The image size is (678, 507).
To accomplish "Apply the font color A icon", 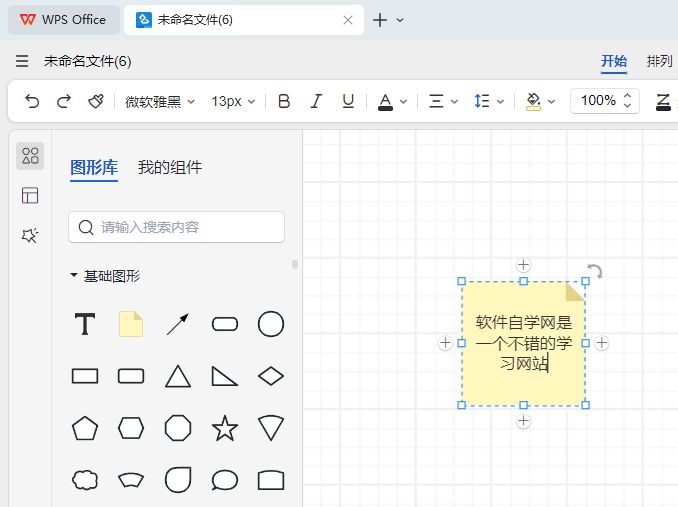I will 385,102.
